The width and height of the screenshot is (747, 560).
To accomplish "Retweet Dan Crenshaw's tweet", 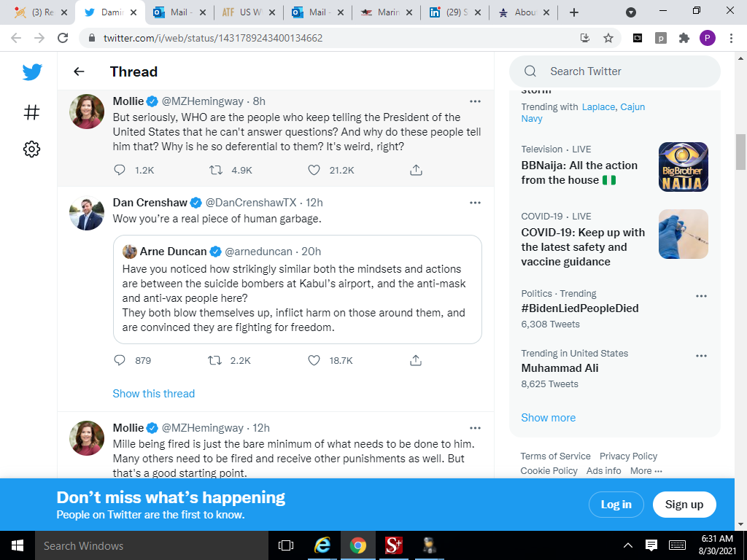I will pos(216,360).
